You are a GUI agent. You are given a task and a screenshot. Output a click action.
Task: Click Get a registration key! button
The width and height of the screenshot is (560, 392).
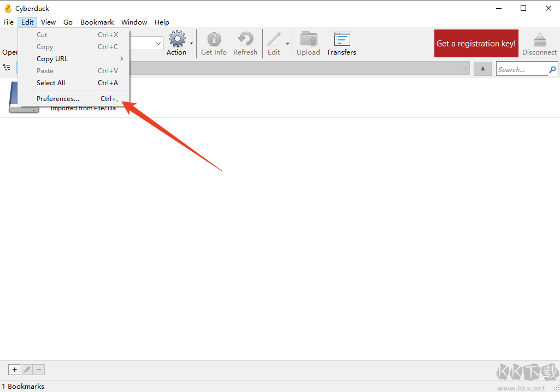(476, 43)
